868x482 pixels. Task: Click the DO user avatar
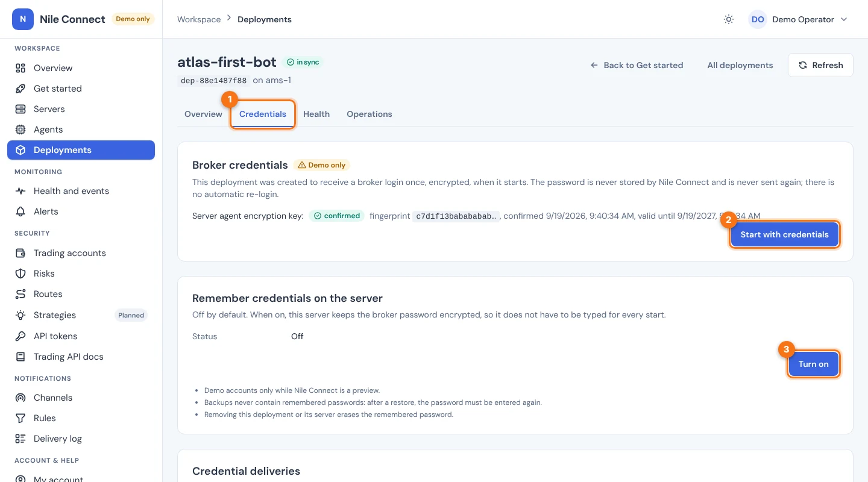[758, 19]
